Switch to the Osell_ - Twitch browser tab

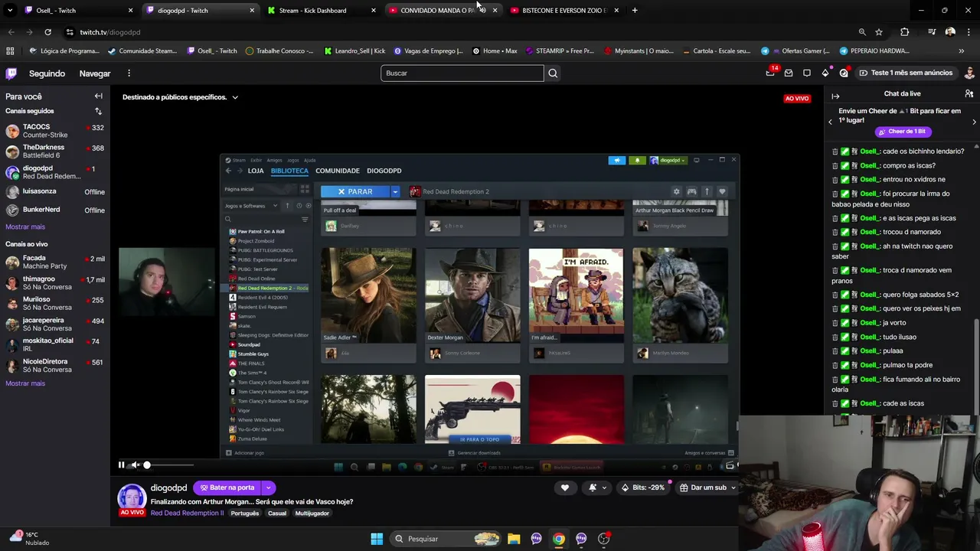[79, 11]
